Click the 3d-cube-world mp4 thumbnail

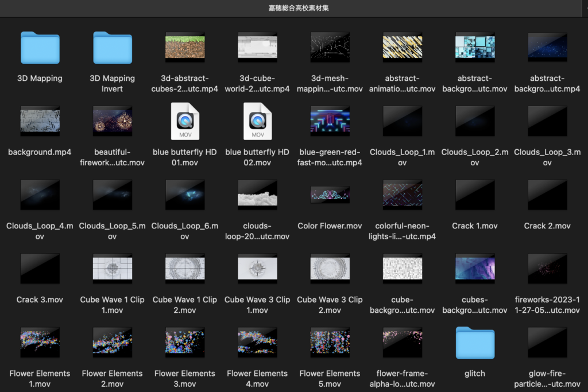[x=257, y=46]
